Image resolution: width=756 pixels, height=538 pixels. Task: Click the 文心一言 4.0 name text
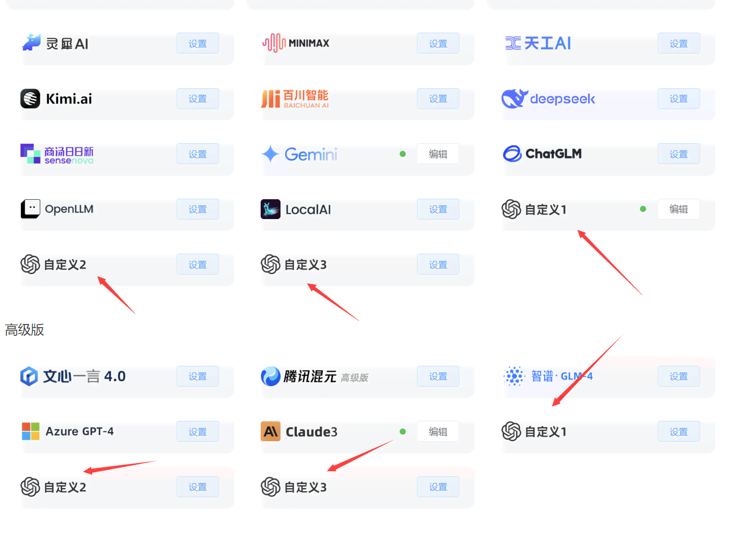click(x=84, y=376)
